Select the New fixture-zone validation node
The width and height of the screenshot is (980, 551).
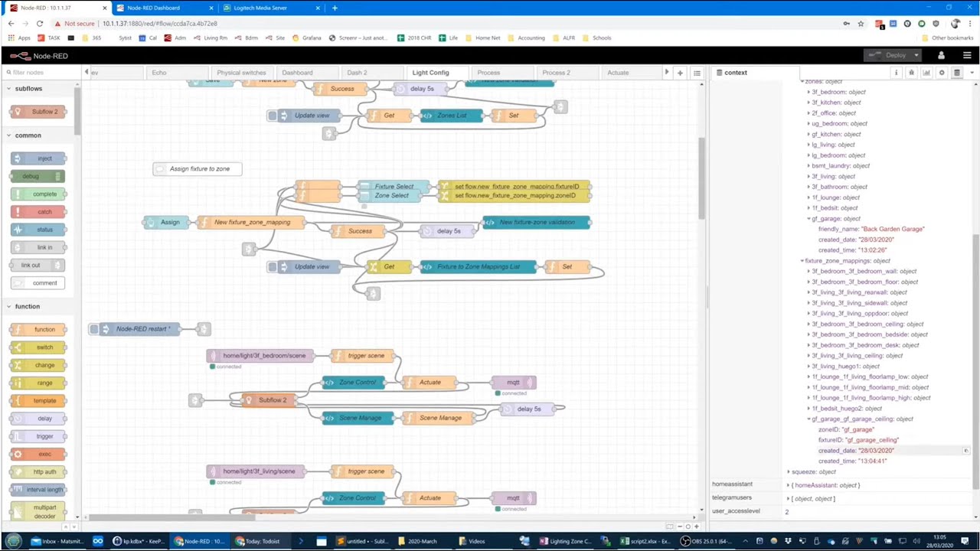(536, 223)
